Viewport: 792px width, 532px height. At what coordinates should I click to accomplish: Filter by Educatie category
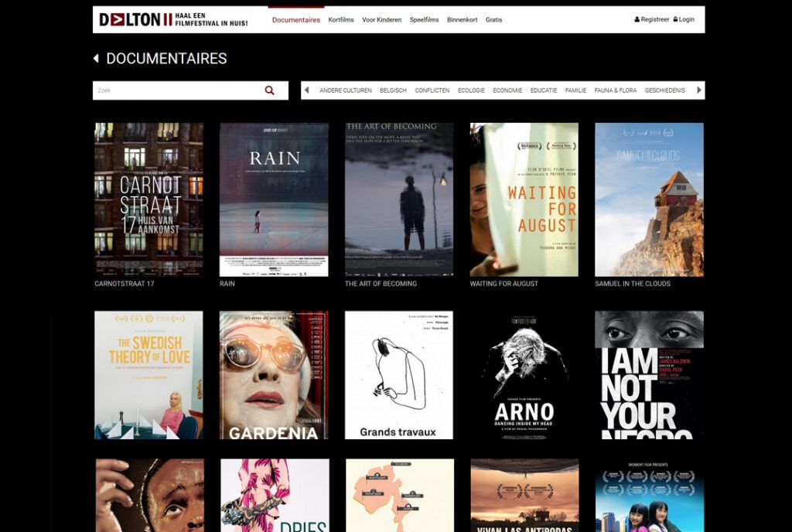coord(544,90)
